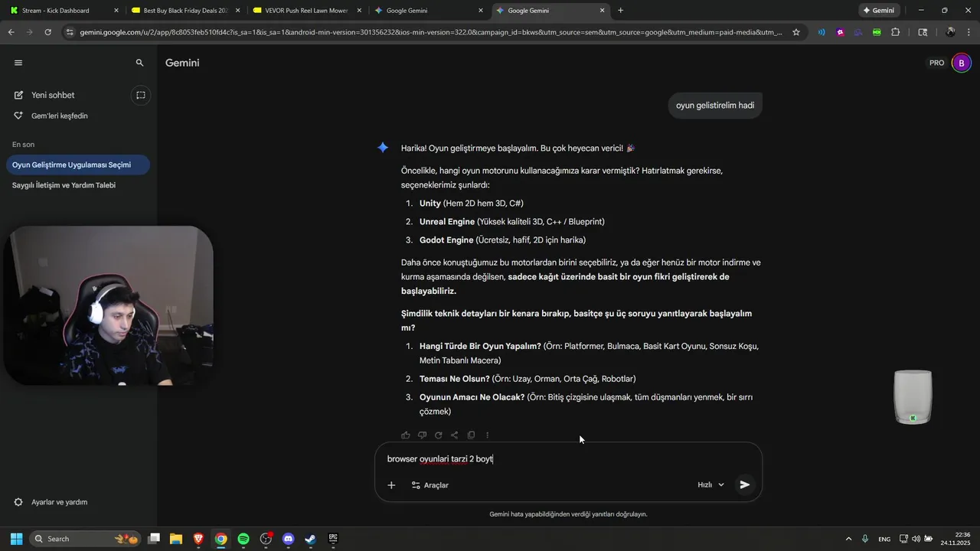The height and width of the screenshot is (551, 980).
Task: Bookmark this page with the star icon
Action: coord(796,32)
